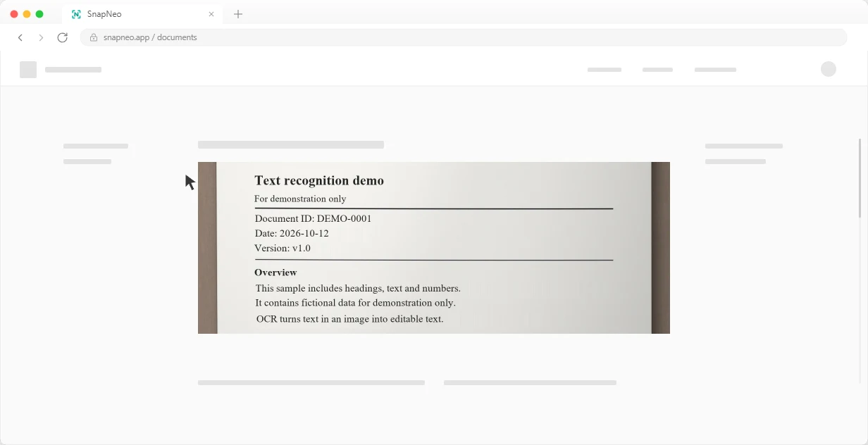Click 'It contains fictional data for demonstration only.'
The height and width of the screenshot is (445, 868).
(355, 303)
